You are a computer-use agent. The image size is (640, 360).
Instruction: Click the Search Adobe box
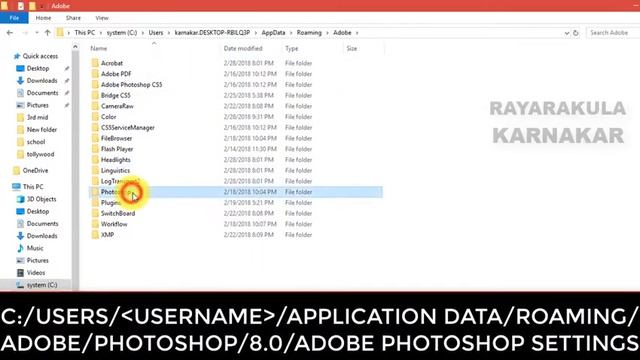613,33
